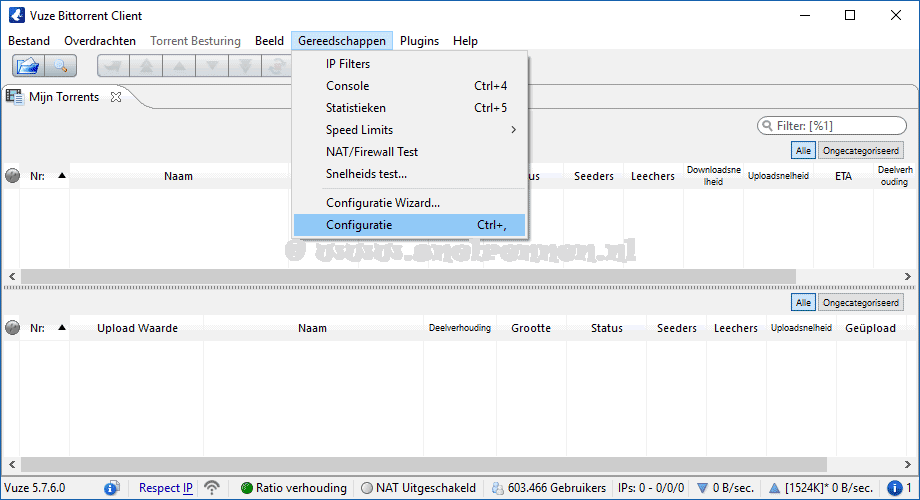This screenshot has height=500, width=920.
Task: Click the grayed move-to-top double-arrow icon
Action: click(x=146, y=66)
